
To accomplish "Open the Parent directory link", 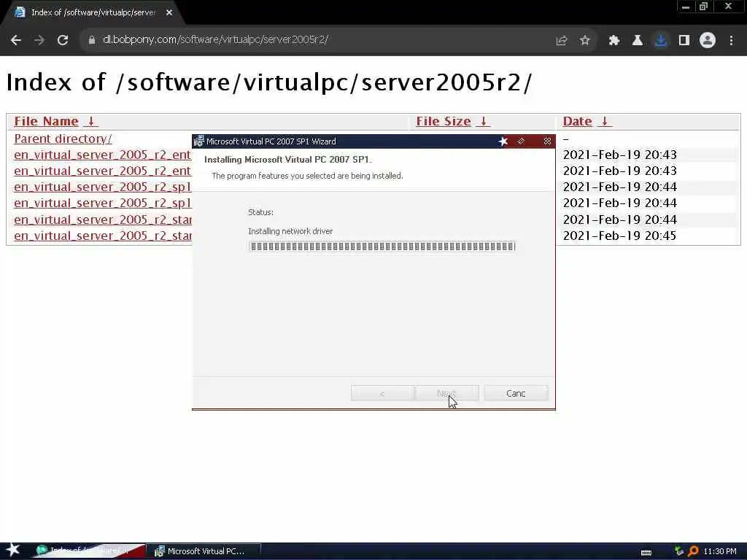I will click(x=63, y=139).
